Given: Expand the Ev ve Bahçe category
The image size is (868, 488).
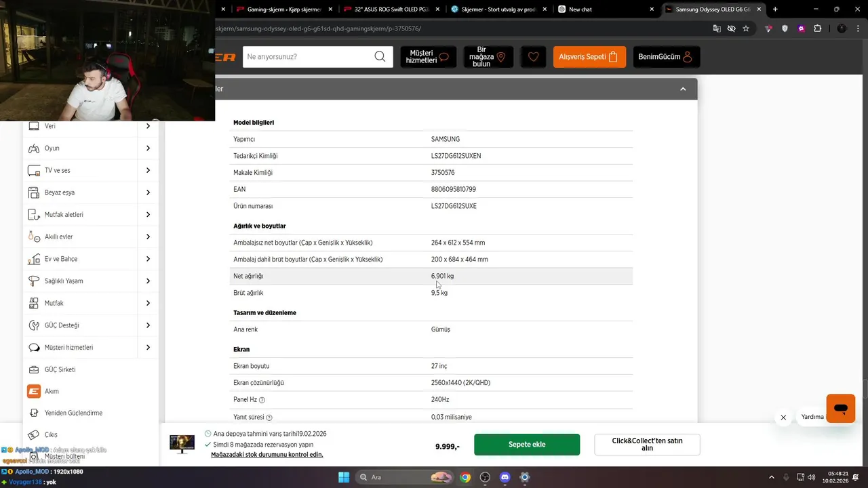Looking at the screenshot, I should coord(148,259).
